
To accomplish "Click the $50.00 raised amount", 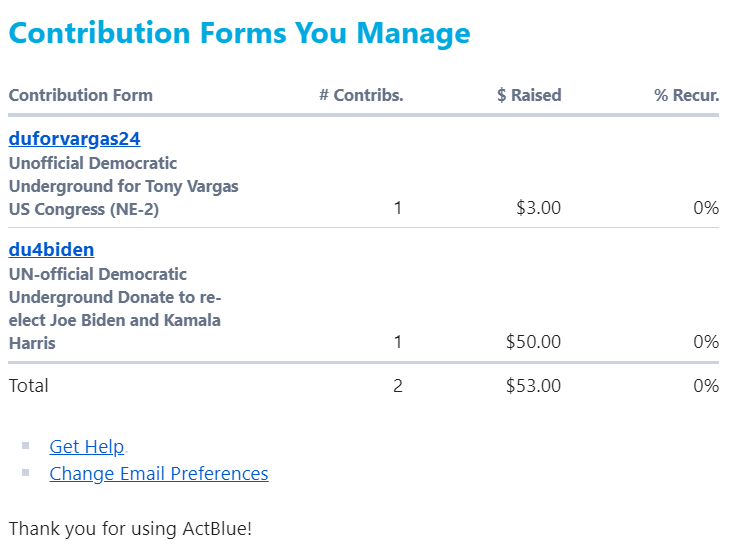I will pos(533,342).
